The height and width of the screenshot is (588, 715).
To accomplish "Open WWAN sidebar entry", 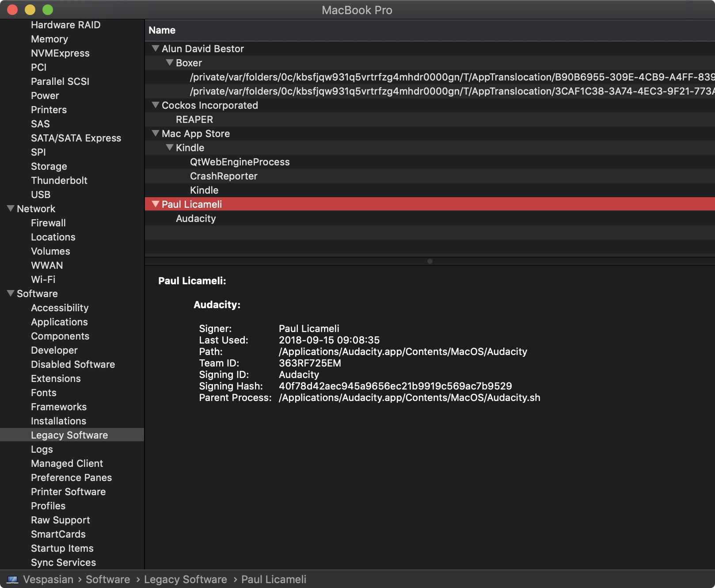I will click(47, 265).
